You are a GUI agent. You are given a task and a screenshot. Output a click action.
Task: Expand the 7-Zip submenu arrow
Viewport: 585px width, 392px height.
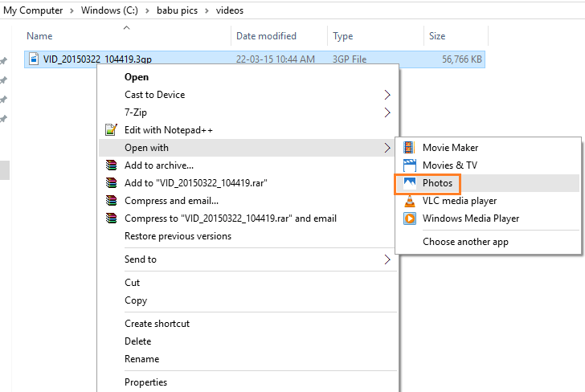pos(387,112)
